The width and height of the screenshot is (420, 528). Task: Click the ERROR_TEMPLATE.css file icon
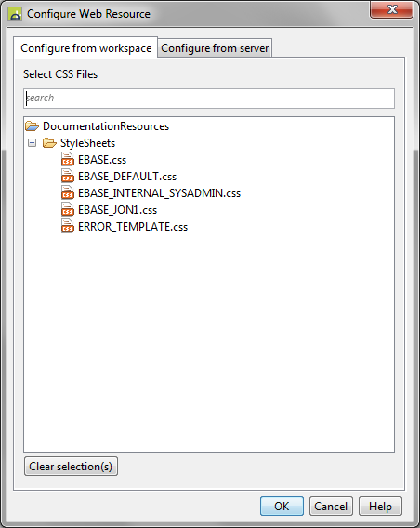[67, 226]
